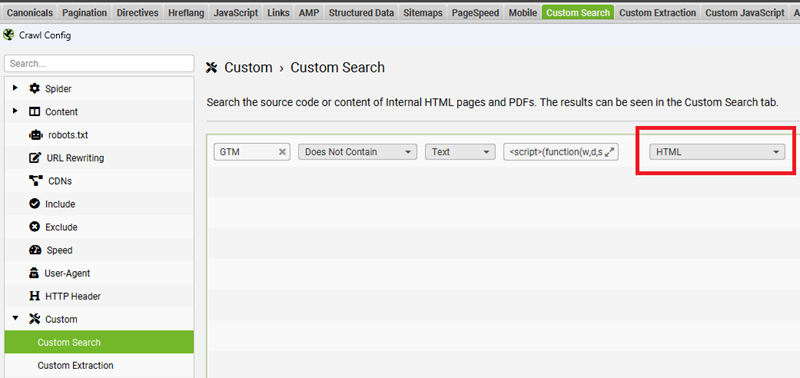
Task: Click the Include checkmark icon
Action: pyautogui.click(x=34, y=204)
